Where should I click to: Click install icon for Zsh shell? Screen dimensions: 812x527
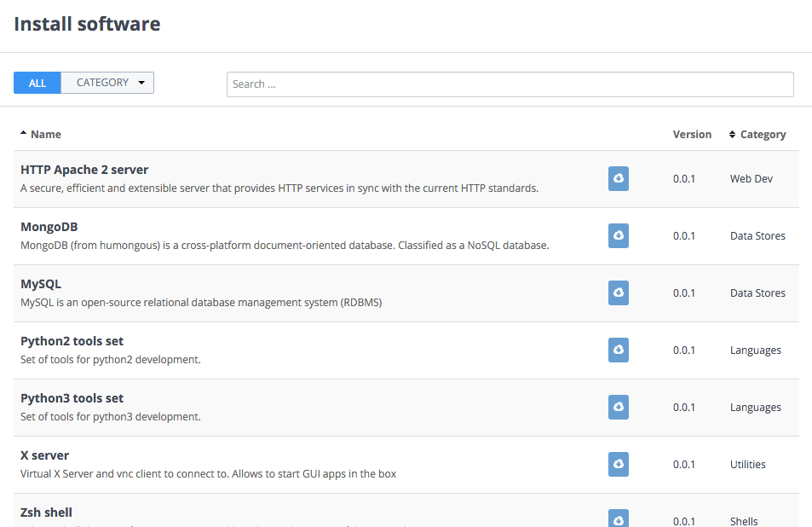pyautogui.click(x=619, y=518)
